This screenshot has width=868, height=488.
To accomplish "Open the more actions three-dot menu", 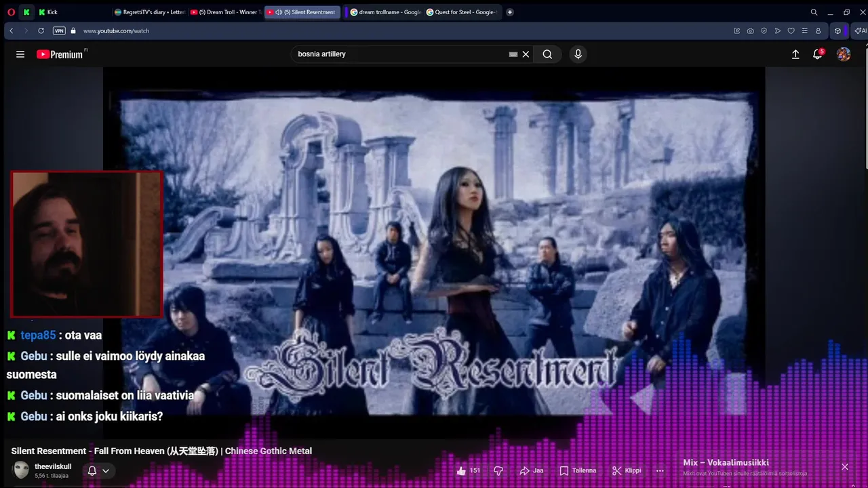I will coord(660,470).
